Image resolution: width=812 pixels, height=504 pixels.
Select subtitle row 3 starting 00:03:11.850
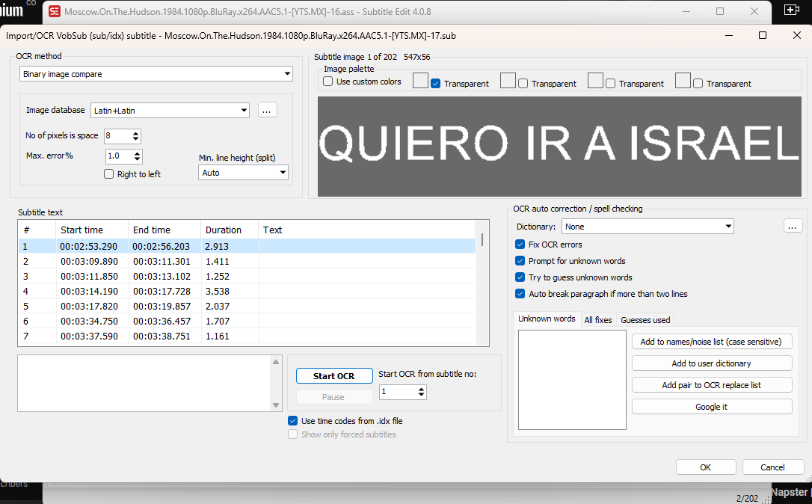247,276
